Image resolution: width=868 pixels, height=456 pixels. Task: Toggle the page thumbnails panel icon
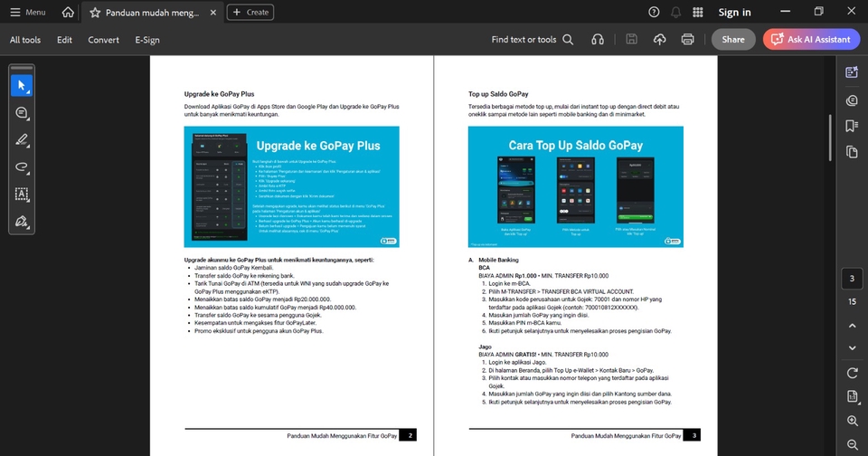852,152
